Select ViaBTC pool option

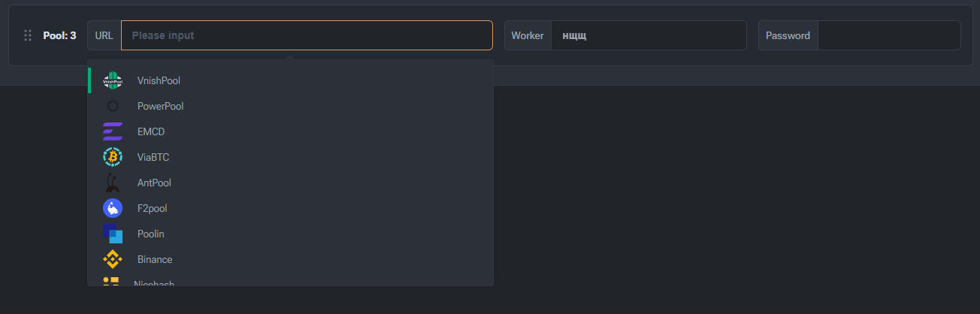290,157
